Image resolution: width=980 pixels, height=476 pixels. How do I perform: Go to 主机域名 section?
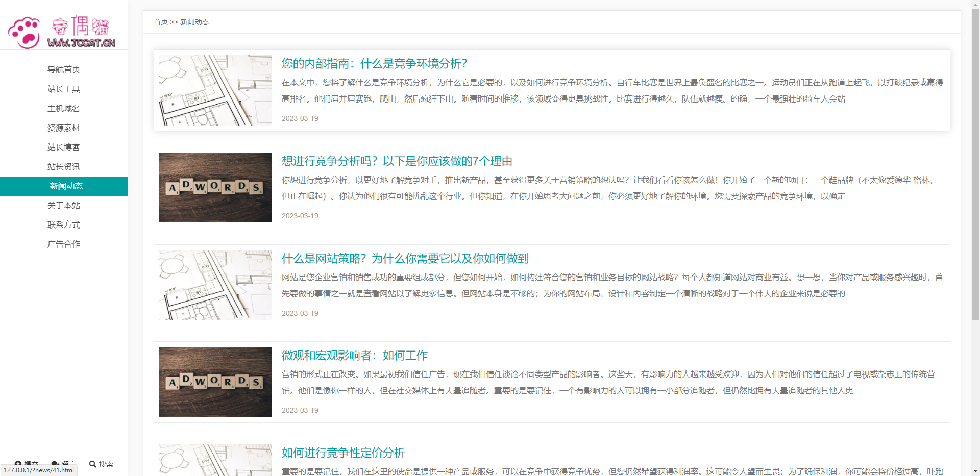pyautogui.click(x=64, y=108)
